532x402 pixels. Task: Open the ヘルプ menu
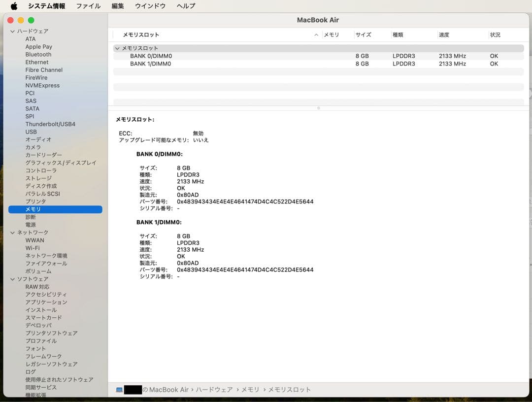point(185,6)
